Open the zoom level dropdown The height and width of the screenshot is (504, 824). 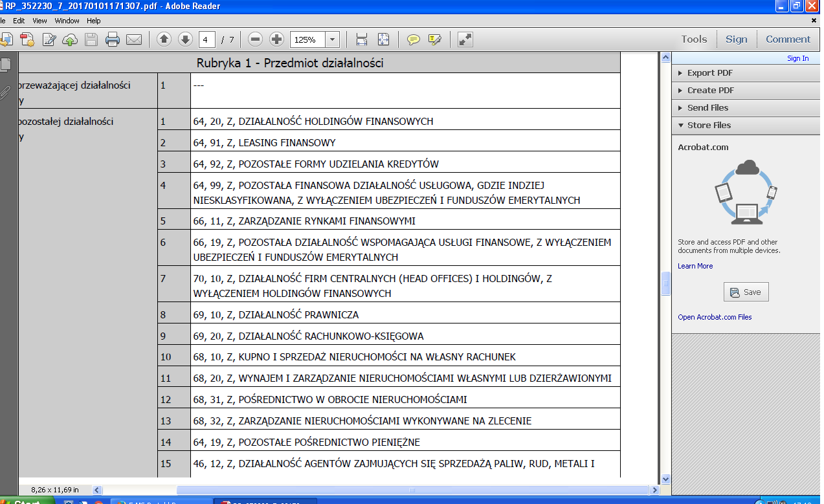333,39
